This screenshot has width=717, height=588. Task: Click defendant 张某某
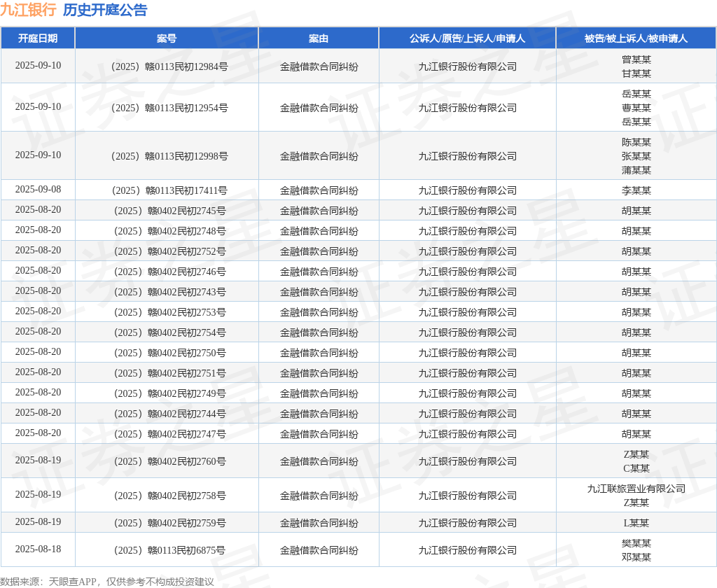click(x=636, y=156)
